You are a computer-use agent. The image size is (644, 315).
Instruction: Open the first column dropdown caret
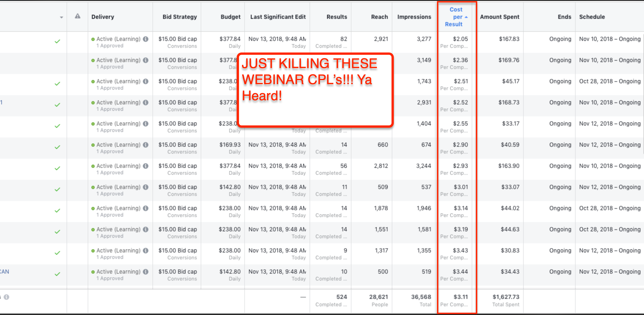tap(62, 17)
